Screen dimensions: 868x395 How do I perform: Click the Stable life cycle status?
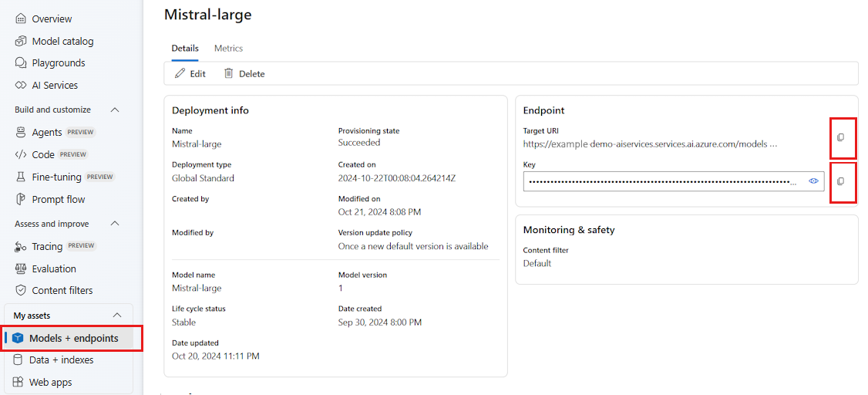(x=183, y=322)
